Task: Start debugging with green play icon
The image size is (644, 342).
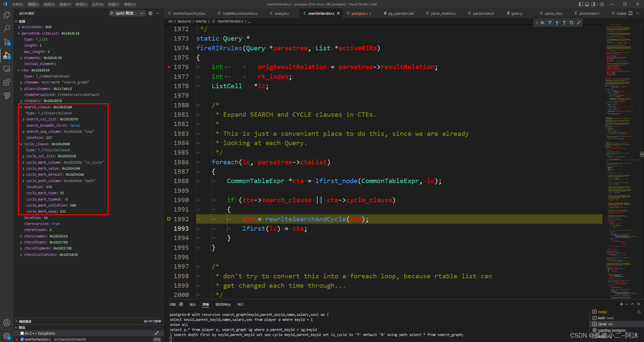Action: [x=112, y=13]
